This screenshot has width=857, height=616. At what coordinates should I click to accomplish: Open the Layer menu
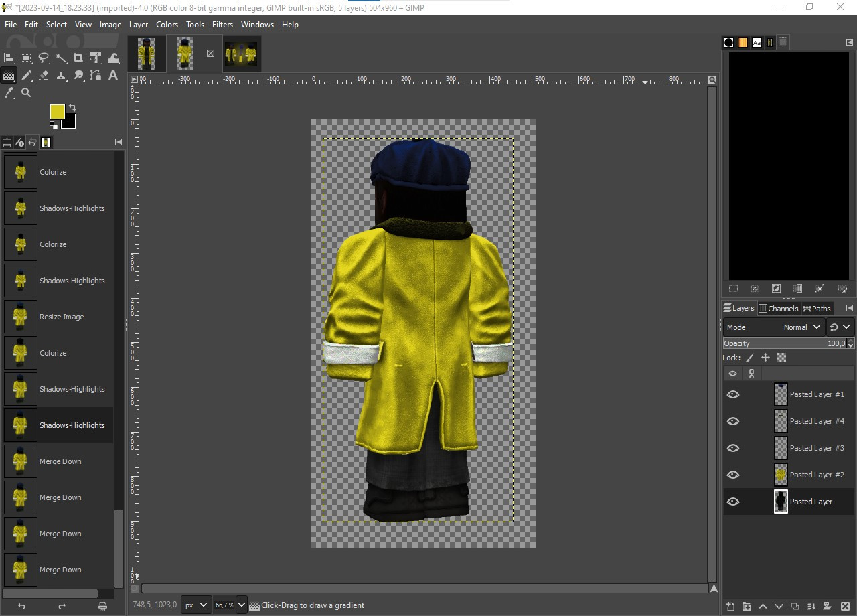click(139, 25)
